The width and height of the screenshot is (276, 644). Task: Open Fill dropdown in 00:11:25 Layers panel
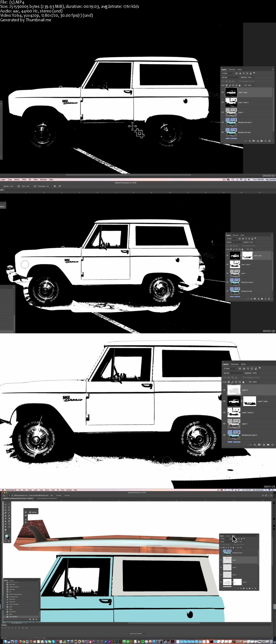click(x=259, y=382)
